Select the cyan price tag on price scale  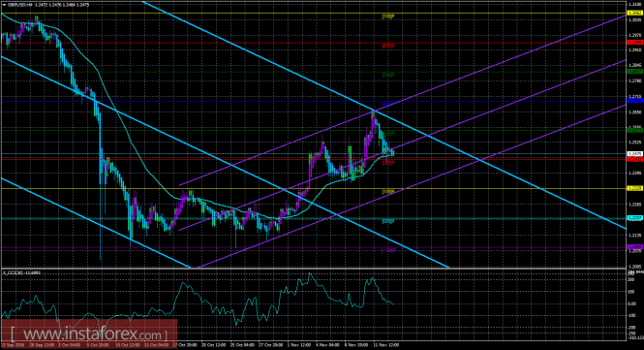click(x=634, y=217)
